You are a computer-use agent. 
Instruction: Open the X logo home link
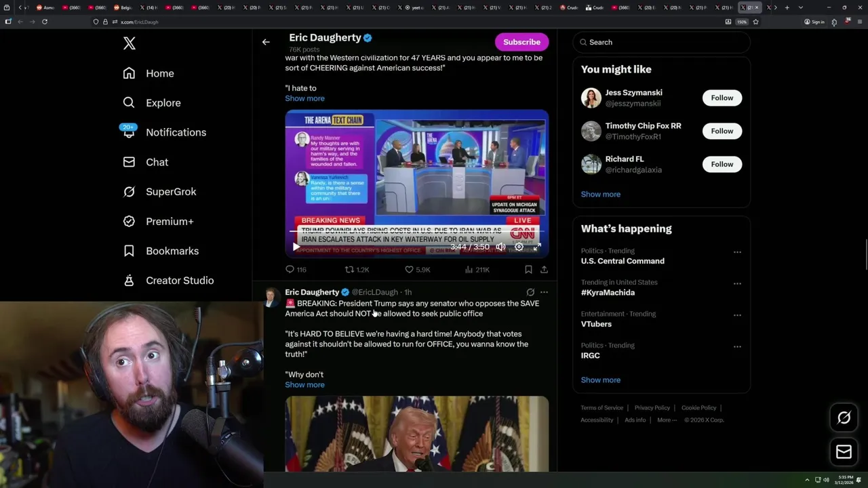click(x=130, y=43)
